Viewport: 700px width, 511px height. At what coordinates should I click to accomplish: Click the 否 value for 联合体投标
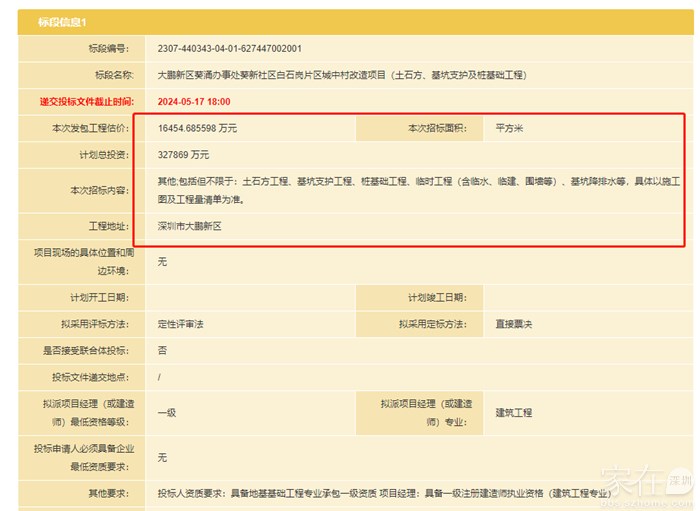(x=162, y=350)
